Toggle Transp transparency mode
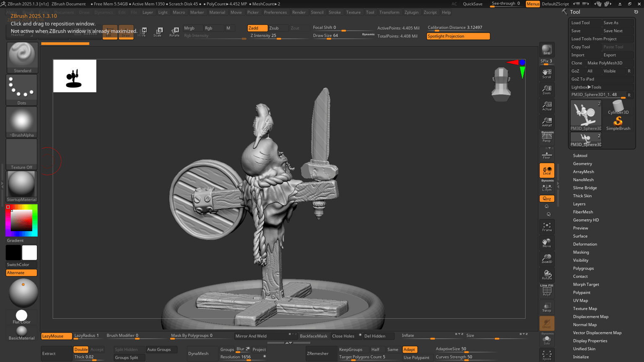The height and width of the screenshot is (362, 644). tap(547, 307)
